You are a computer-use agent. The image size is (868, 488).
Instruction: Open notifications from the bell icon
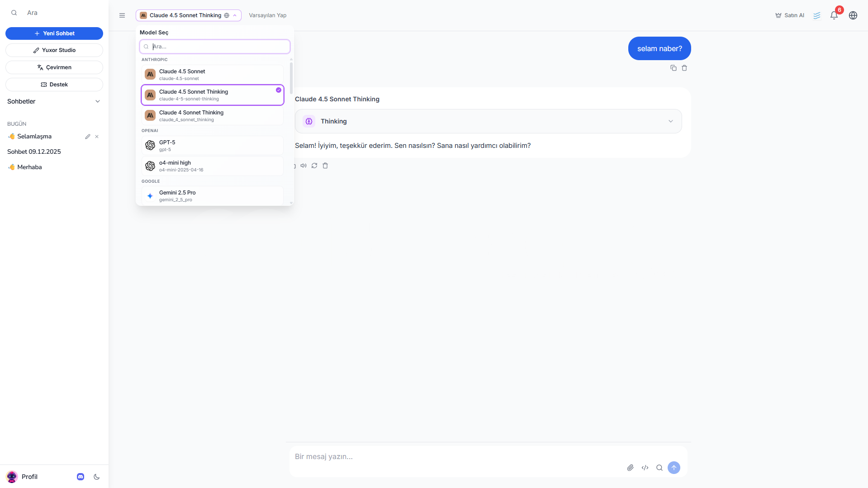click(834, 15)
